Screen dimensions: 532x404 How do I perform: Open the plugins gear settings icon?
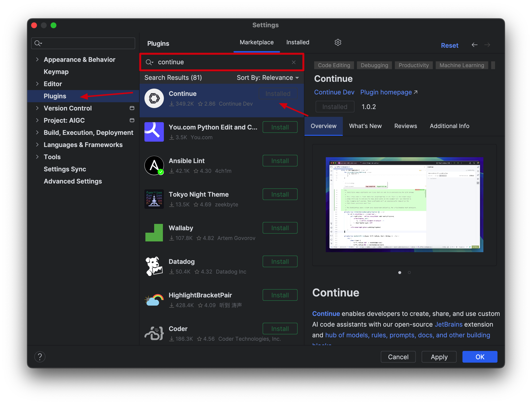coord(338,42)
